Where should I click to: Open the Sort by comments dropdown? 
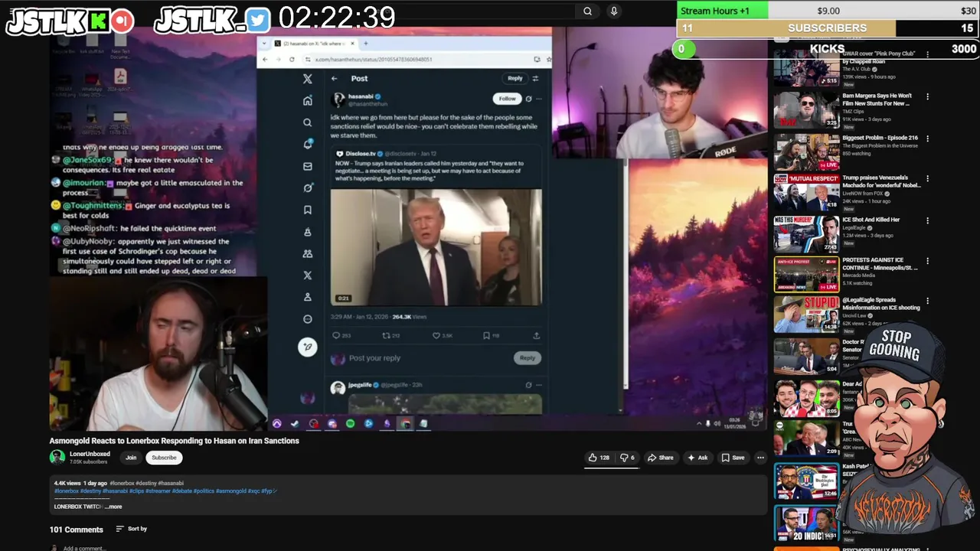click(x=132, y=529)
